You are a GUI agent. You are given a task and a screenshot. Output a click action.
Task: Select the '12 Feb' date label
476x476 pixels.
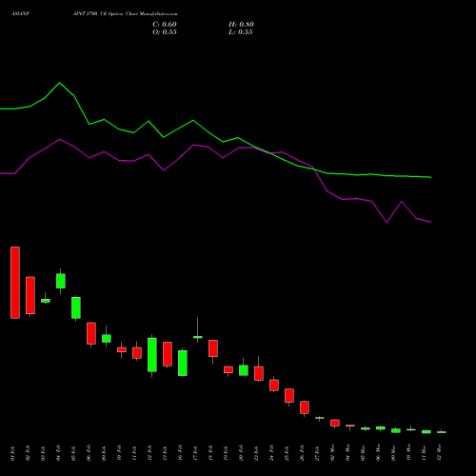tap(149, 453)
